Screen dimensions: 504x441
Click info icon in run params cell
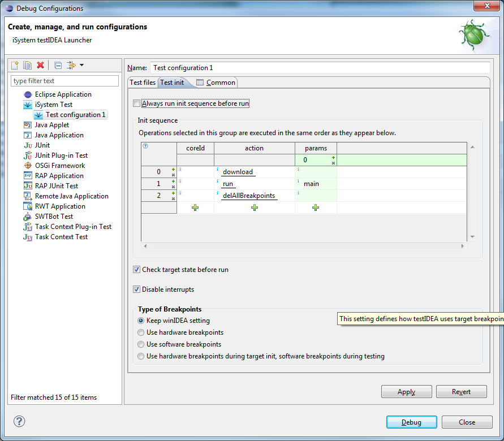pos(299,181)
